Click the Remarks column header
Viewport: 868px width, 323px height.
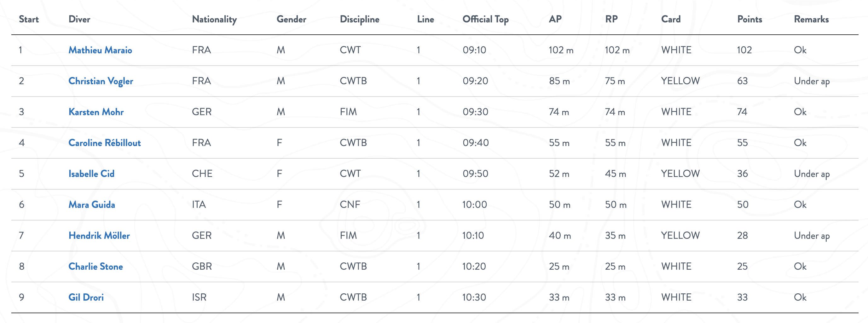point(811,19)
